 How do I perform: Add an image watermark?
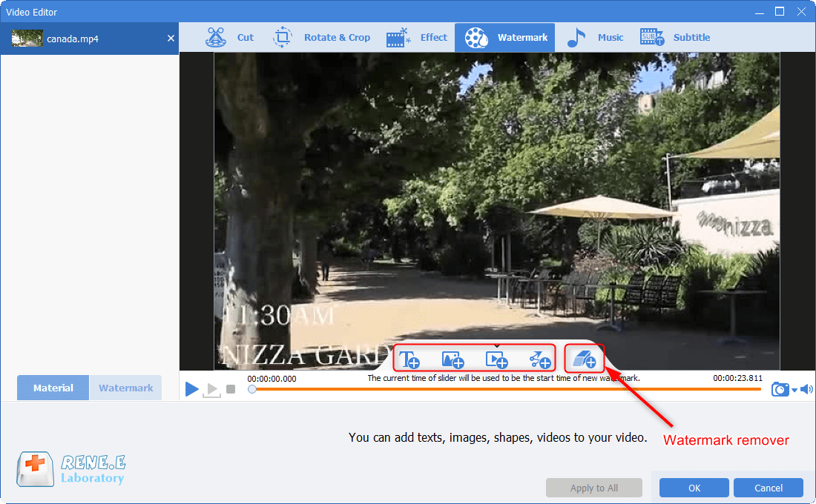[453, 359]
